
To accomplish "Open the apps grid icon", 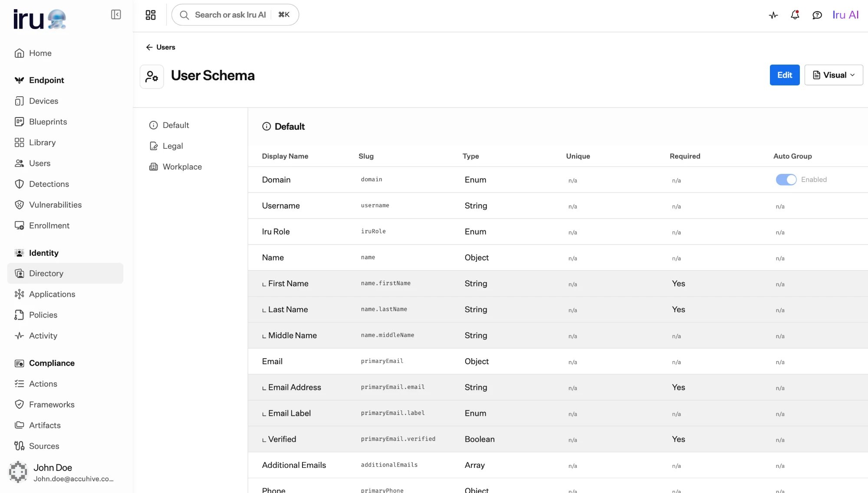I will coord(151,15).
